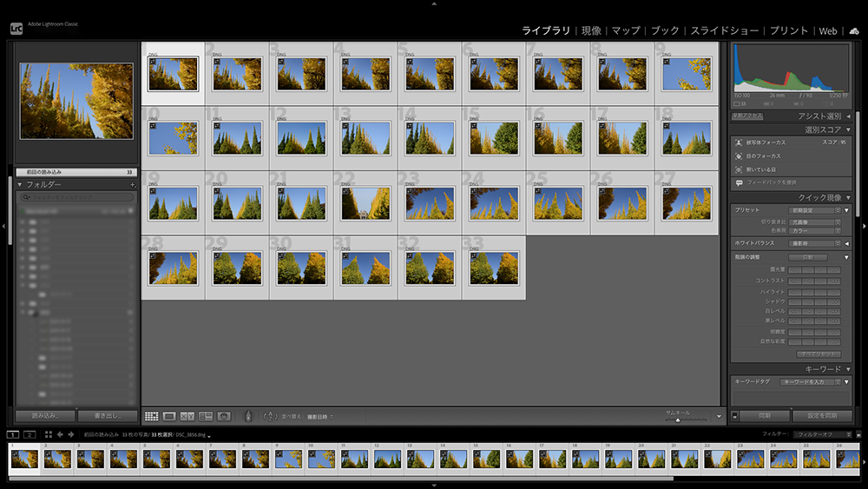Screen dimensions: 868x489
Task: Click the 設定を同期 button
Action: pyautogui.click(x=822, y=416)
